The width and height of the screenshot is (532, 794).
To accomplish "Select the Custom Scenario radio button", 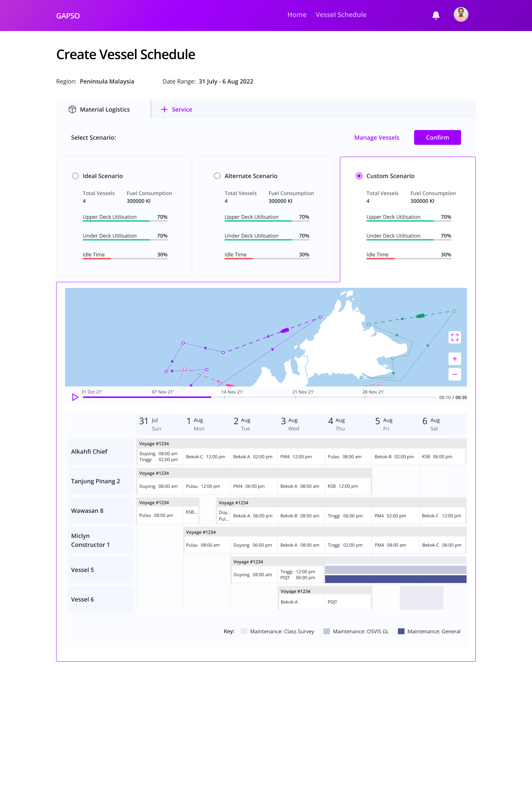I will 359,176.
